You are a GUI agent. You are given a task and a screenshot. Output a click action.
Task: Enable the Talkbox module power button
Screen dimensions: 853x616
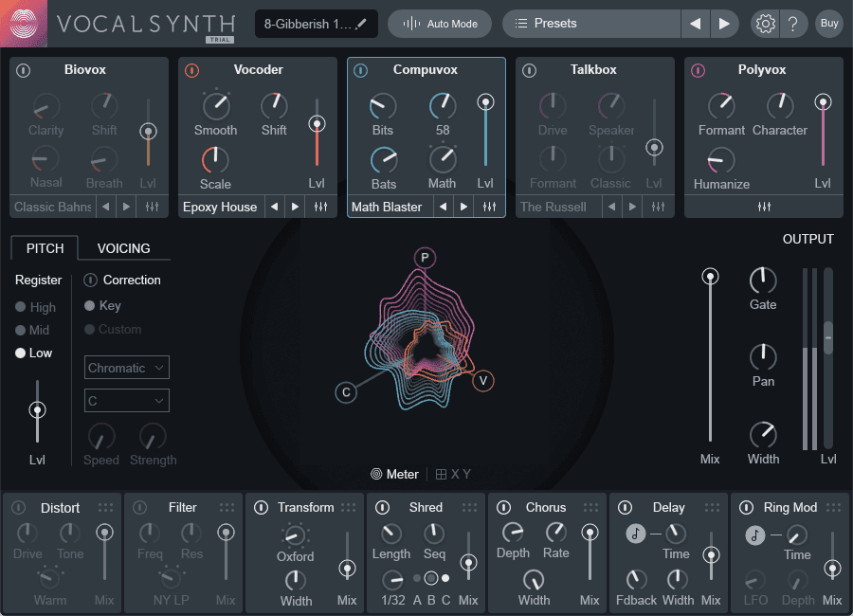pyautogui.click(x=529, y=70)
